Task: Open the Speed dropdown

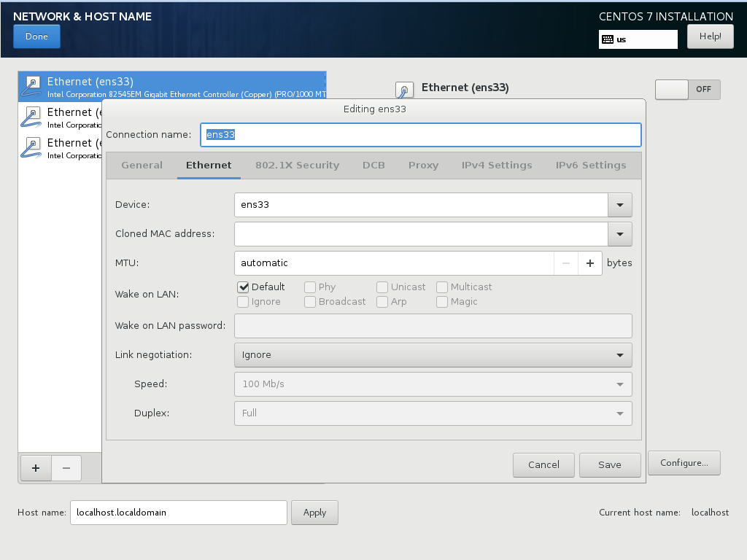Action: click(433, 384)
